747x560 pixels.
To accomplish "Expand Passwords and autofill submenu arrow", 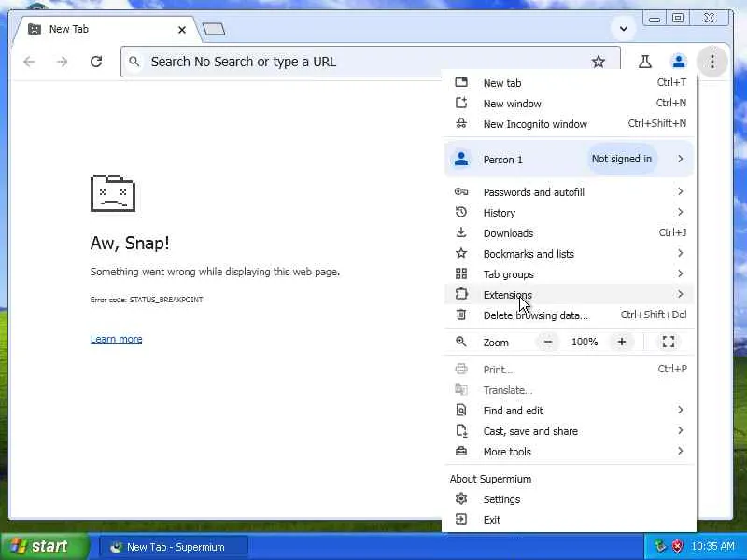I will tap(681, 191).
